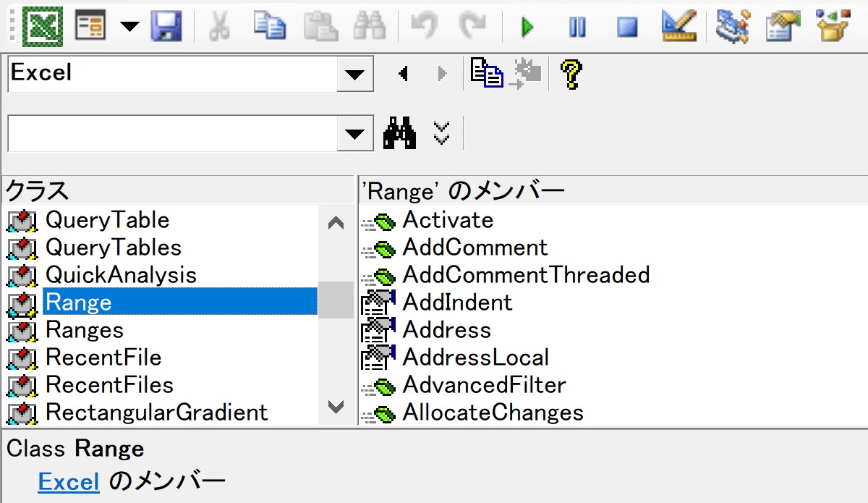The height and width of the screenshot is (503, 868).
Task: Run the macro with green play button
Action: point(527,28)
